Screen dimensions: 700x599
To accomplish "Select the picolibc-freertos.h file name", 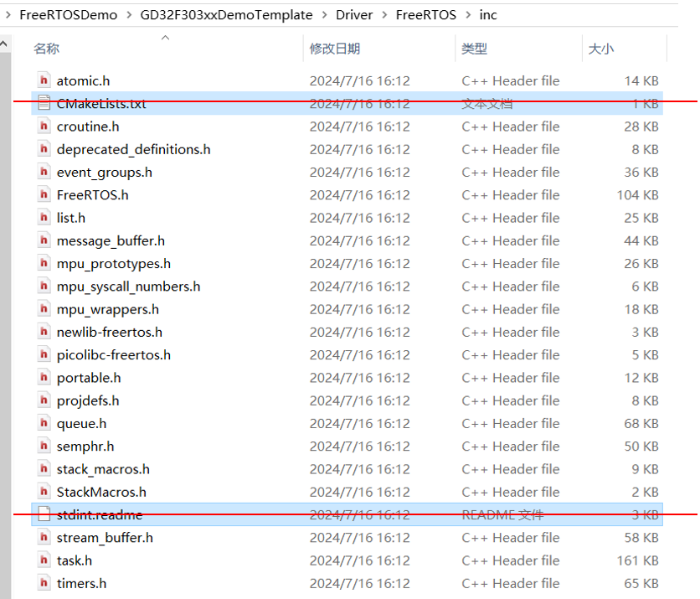I will click(x=113, y=355).
